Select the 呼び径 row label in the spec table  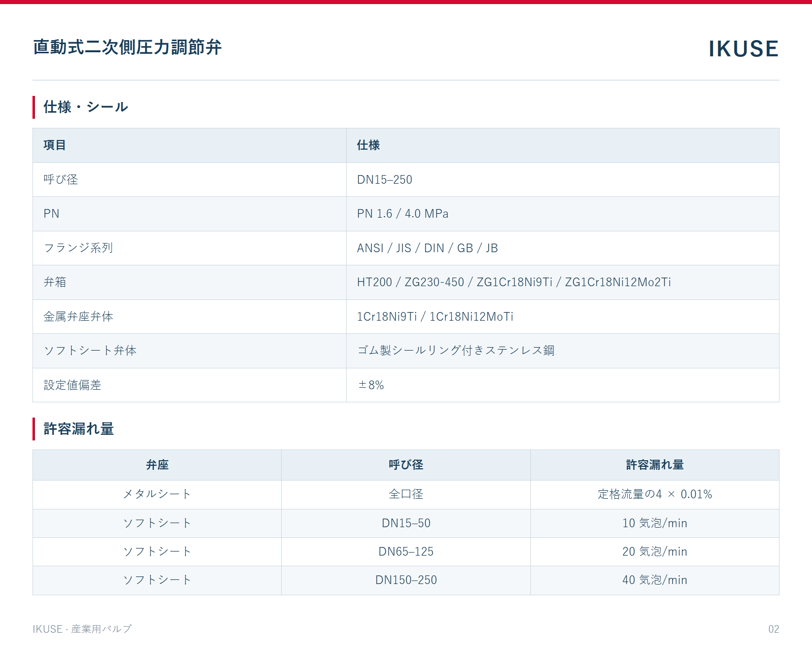(61, 180)
